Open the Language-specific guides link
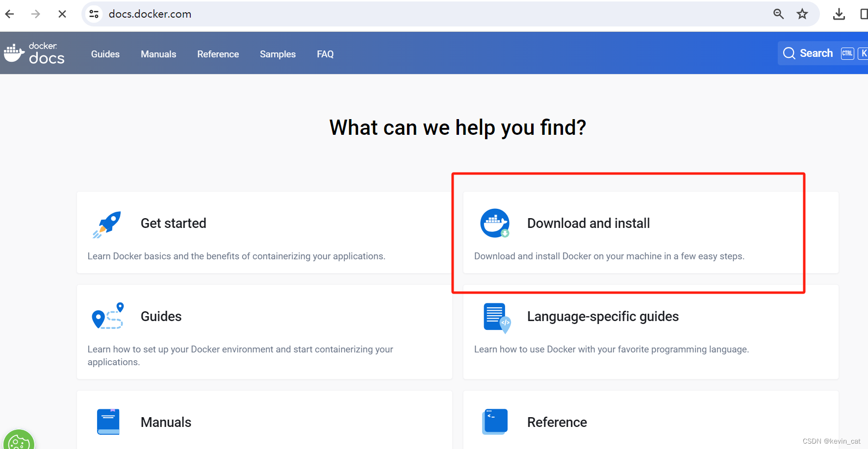Screen dimensions: 868x449 click(x=603, y=317)
